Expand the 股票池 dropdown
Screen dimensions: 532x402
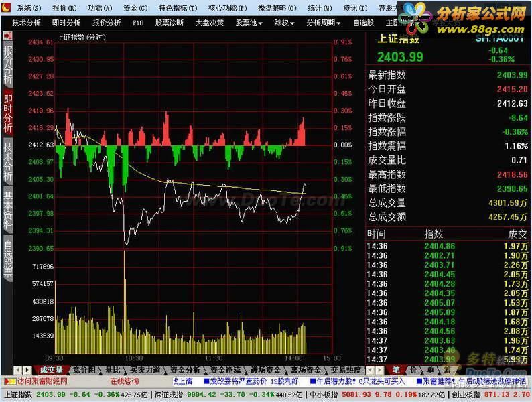249,23
